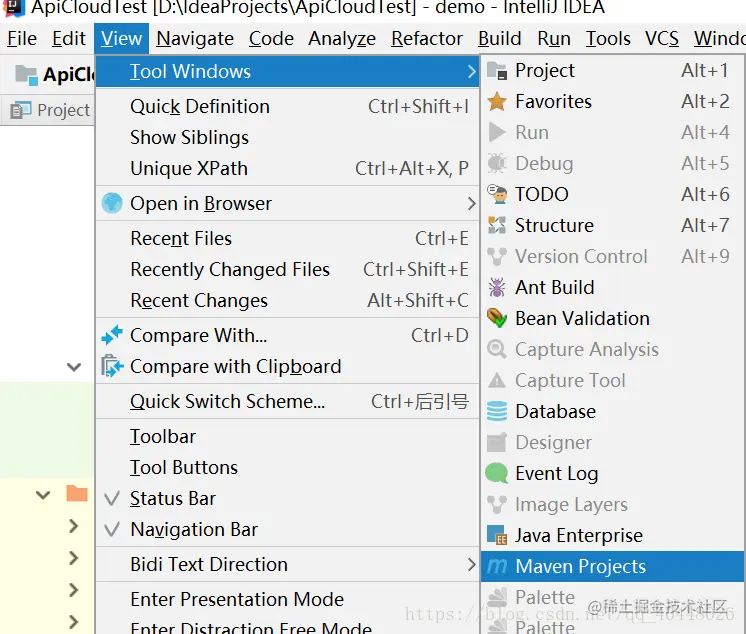Image resolution: width=746 pixels, height=634 pixels.
Task: Collapse the orange folder tree node
Action: [x=43, y=495]
